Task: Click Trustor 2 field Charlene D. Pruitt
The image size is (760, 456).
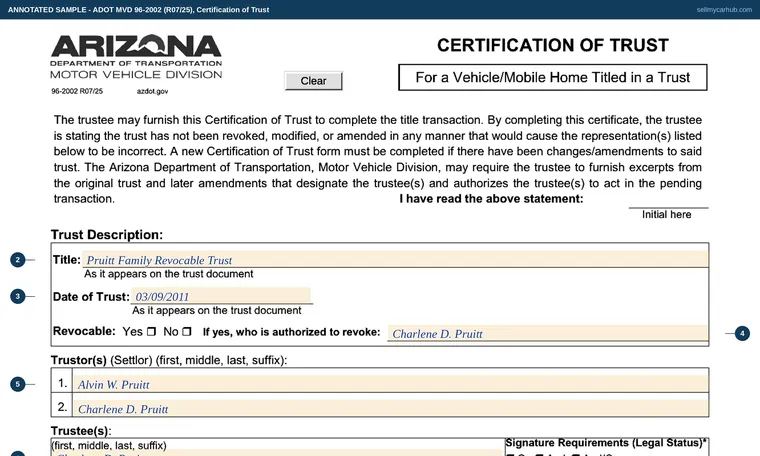Action: [390, 408]
